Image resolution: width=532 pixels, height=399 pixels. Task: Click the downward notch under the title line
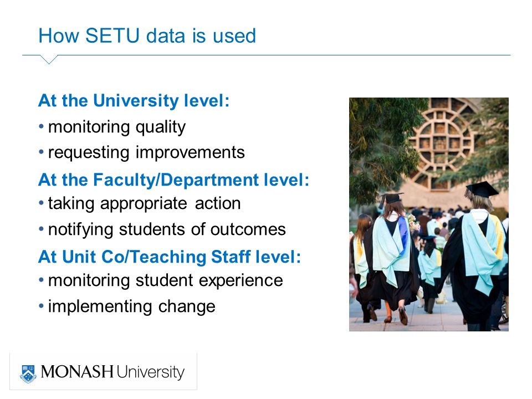tap(49, 59)
